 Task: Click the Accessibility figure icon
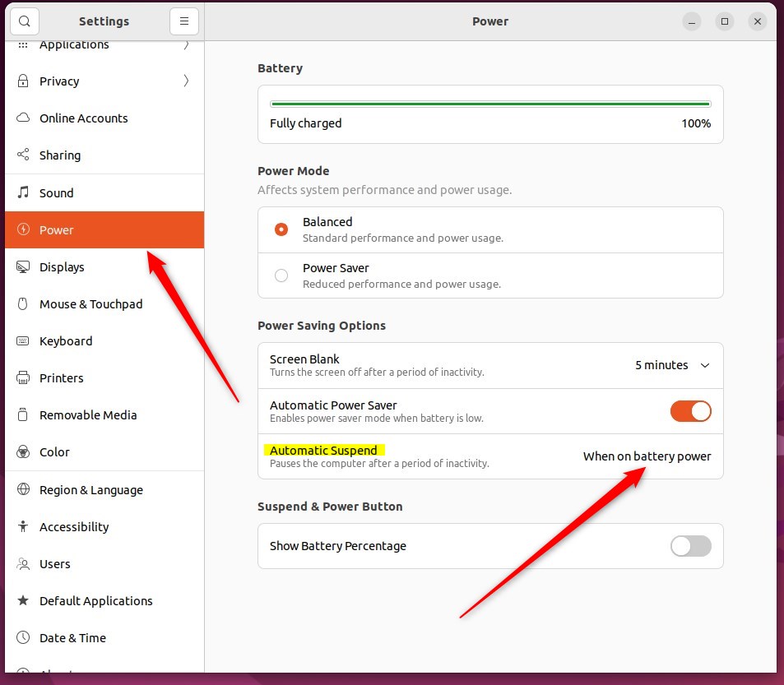[x=23, y=526]
